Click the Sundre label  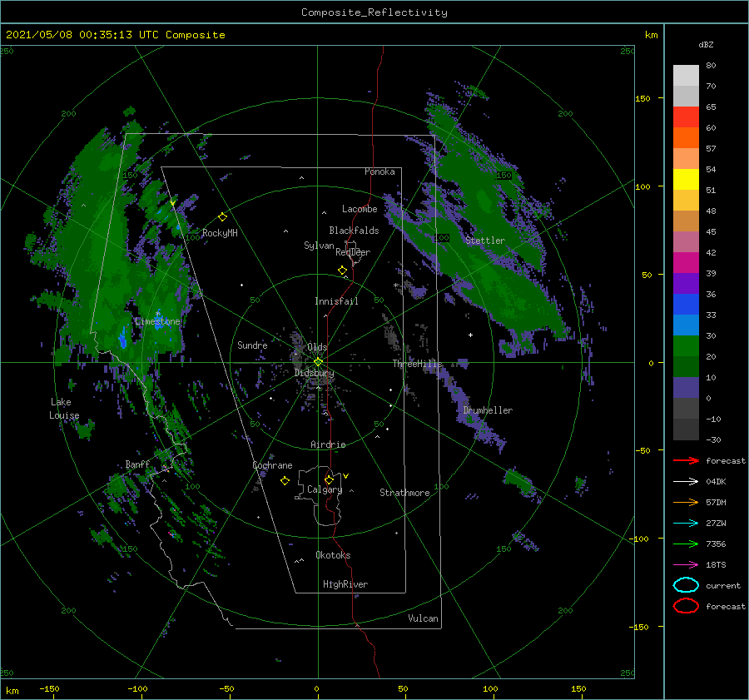[252, 345]
